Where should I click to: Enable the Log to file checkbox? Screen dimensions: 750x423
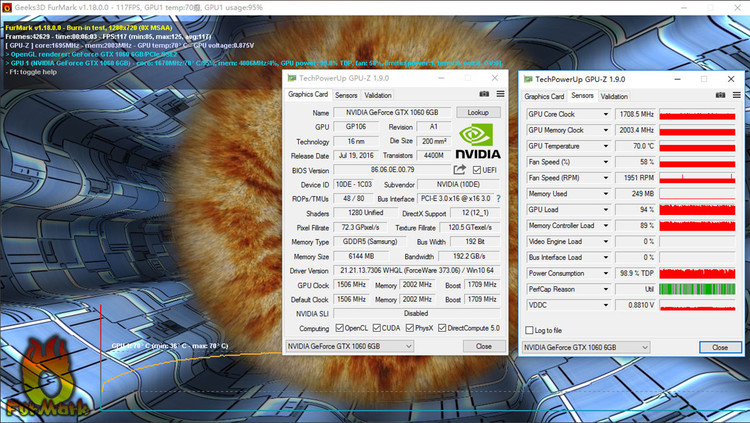tap(529, 330)
